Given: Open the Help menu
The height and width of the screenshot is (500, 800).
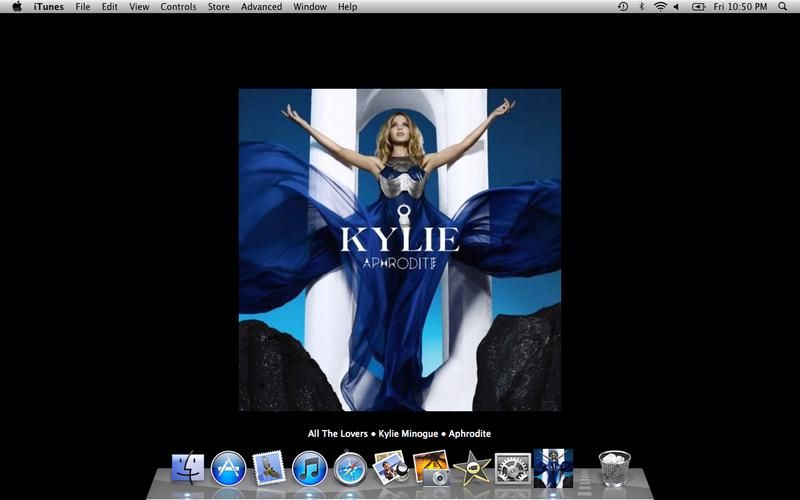Looking at the screenshot, I should click(x=347, y=7).
